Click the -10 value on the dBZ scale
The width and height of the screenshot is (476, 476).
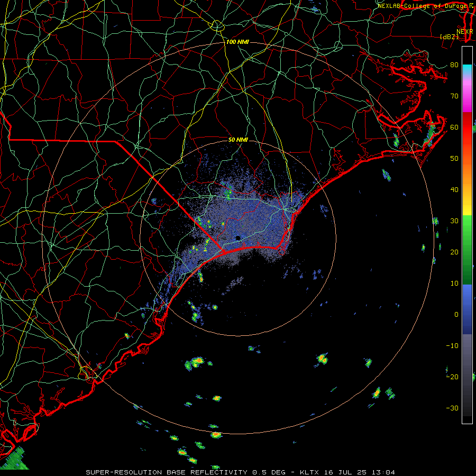pos(452,346)
